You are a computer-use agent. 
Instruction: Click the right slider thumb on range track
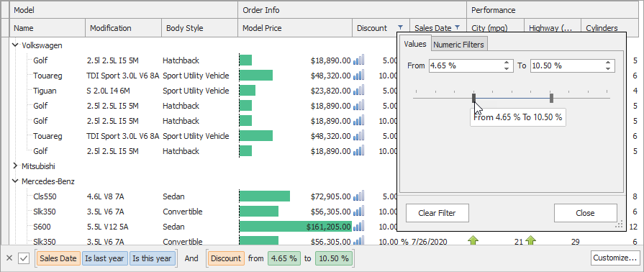click(552, 98)
